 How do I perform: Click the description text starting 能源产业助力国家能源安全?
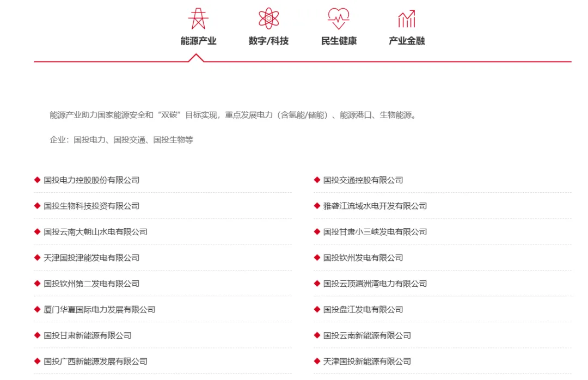coord(233,115)
